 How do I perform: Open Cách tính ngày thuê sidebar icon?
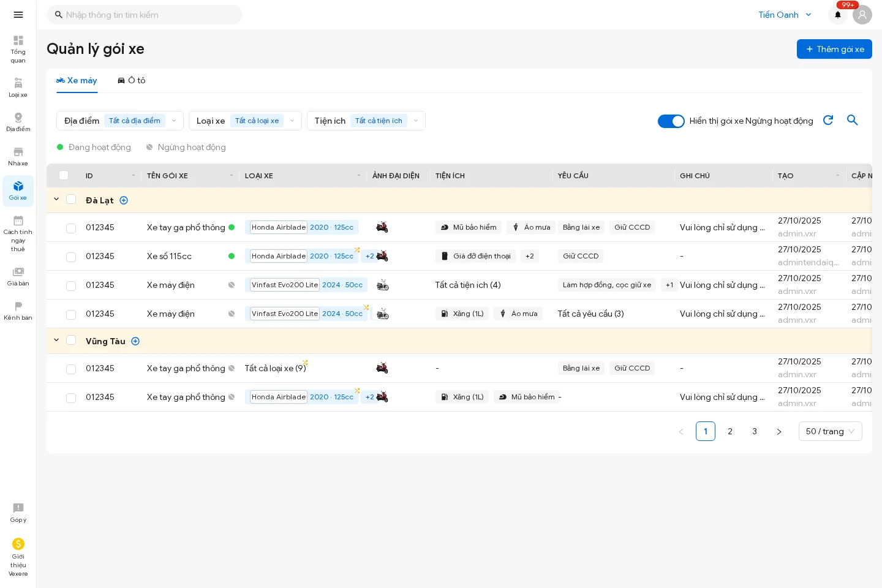[18, 233]
